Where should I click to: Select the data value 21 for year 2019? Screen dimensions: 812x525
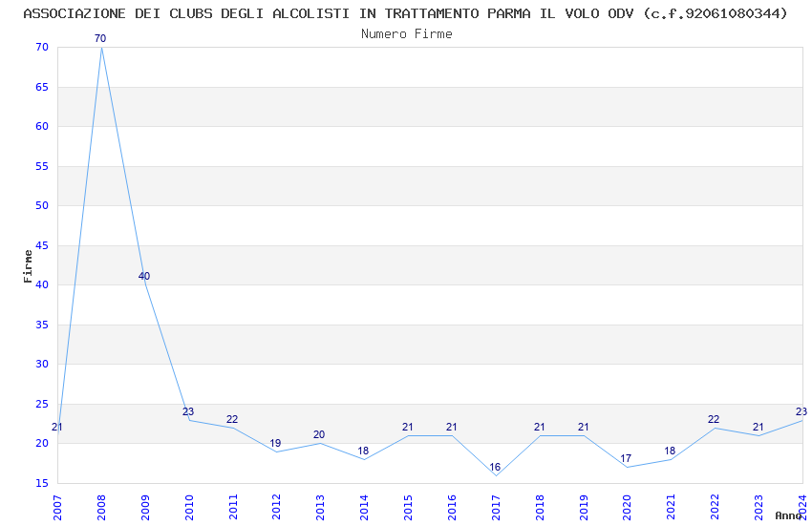coord(583,428)
